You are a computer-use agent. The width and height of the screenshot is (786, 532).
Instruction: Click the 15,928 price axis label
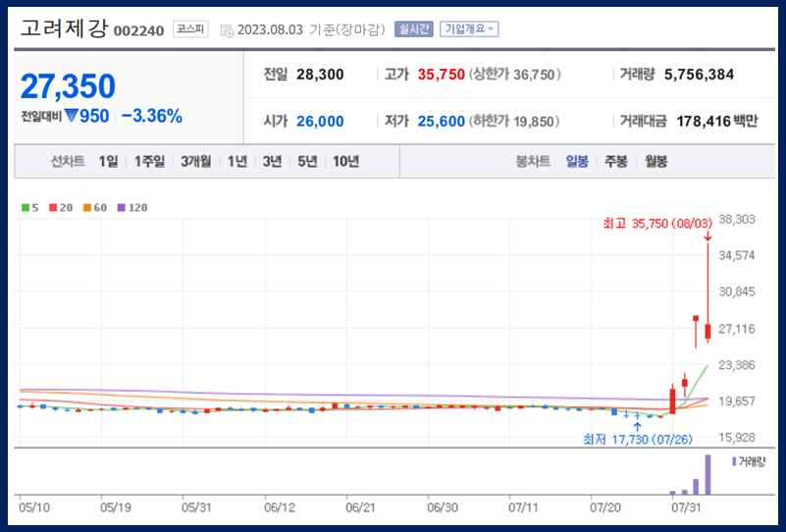[736, 438]
